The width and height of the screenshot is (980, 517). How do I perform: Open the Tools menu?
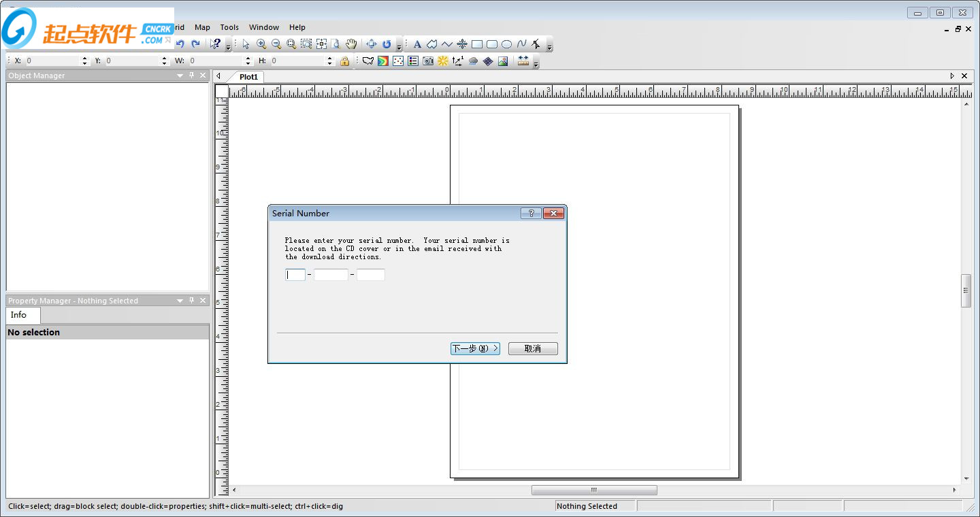tap(229, 27)
